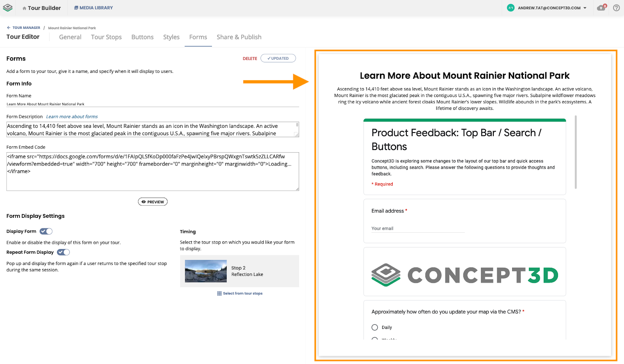This screenshot has height=364, width=624.
Task: Click the Reflection Lake stop thumbnail
Action: 206,271
